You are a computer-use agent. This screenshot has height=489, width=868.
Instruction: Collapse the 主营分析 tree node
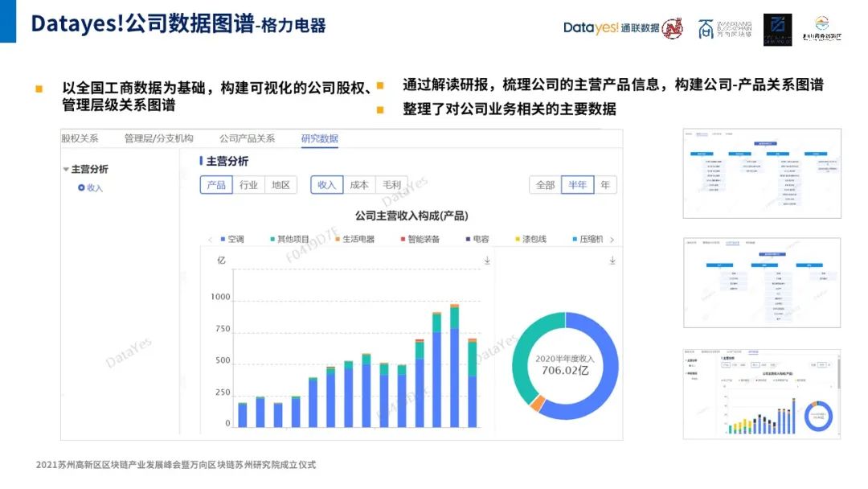click(x=66, y=169)
